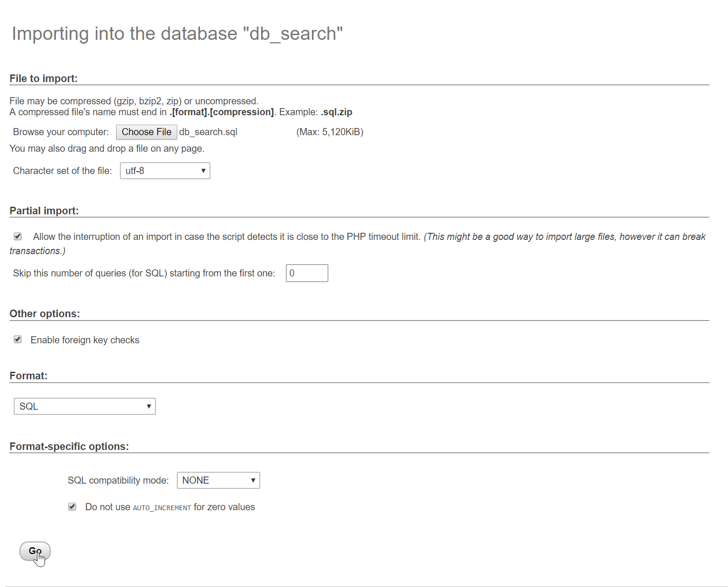Click the selected file name db_search.sql
The image size is (728, 587).
208,132
